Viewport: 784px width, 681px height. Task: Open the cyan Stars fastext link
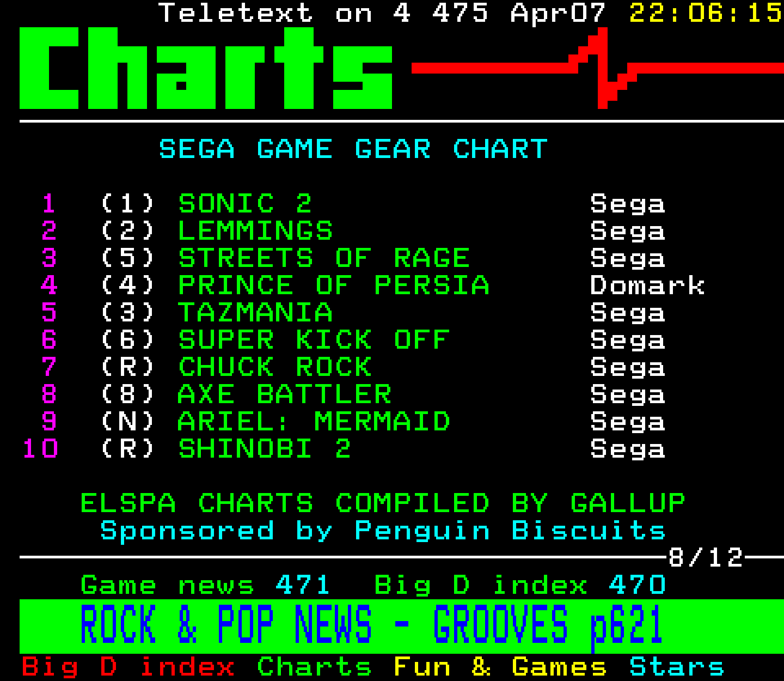click(677, 667)
